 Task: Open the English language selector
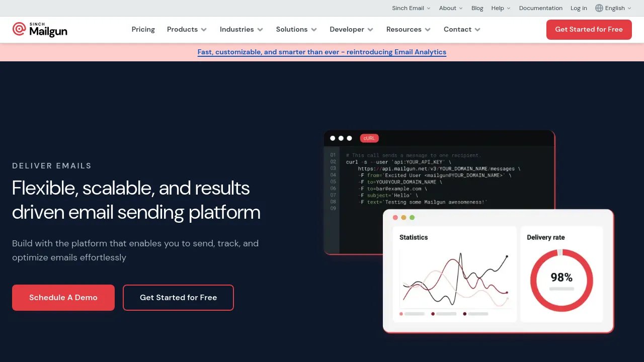pyautogui.click(x=613, y=8)
